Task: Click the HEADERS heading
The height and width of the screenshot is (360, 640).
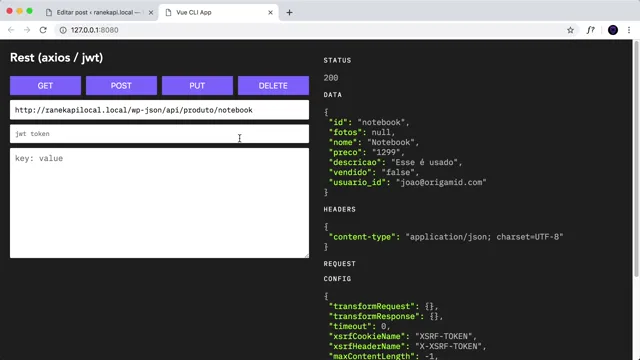Action: (340, 209)
